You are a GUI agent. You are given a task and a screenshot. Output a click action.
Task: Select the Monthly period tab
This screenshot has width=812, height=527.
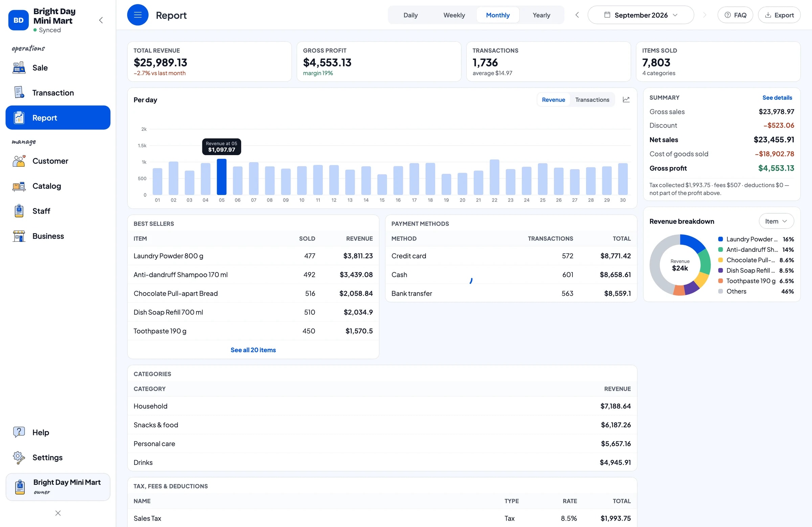pyautogui.click(x=498, y=15)
